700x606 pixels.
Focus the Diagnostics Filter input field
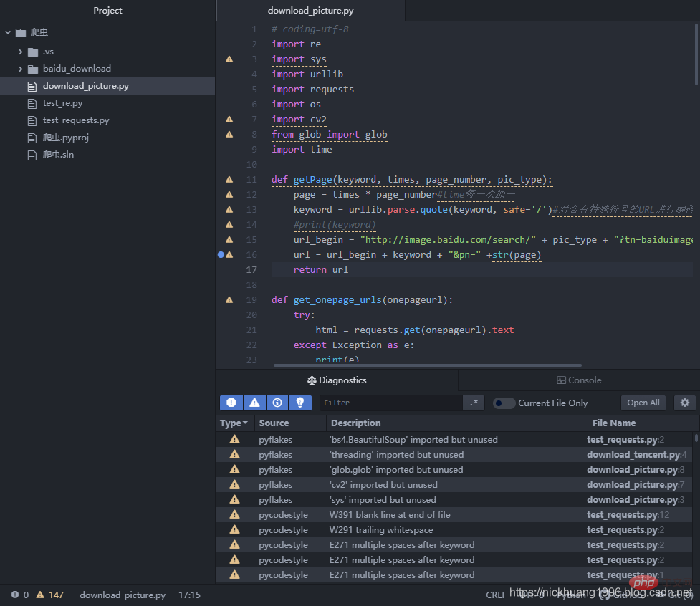[x=391, y=403]
